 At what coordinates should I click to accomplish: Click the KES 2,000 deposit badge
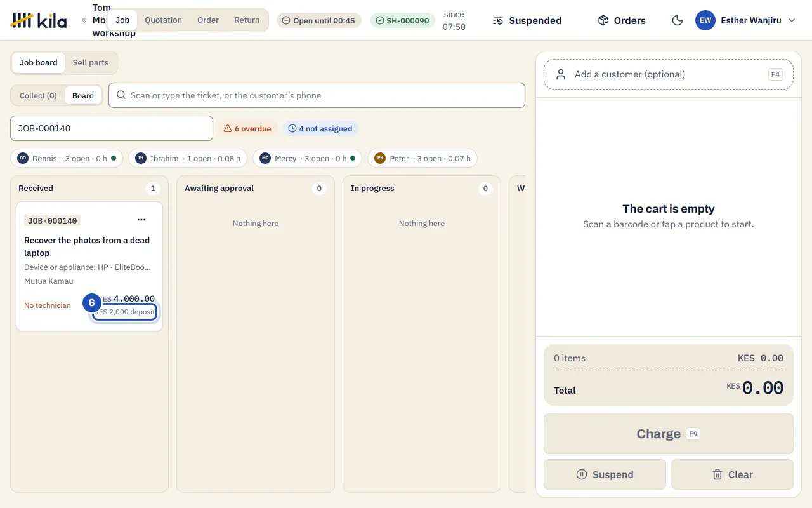pyautogui.click(x=124, y=312)
